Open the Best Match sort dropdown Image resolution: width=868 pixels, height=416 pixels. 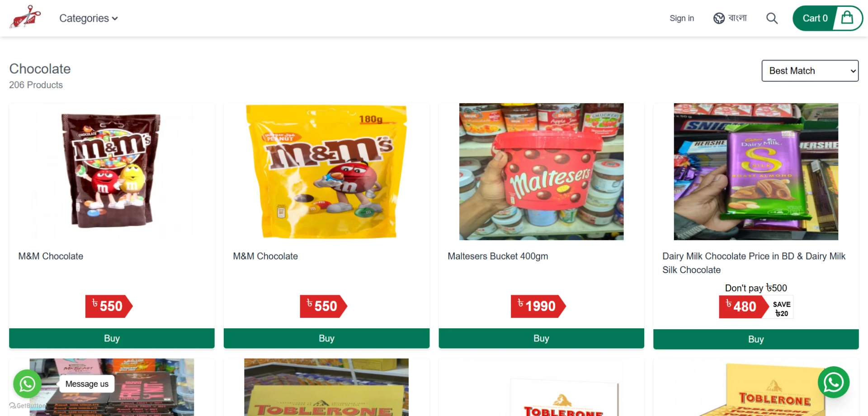(x=810, y=71)
